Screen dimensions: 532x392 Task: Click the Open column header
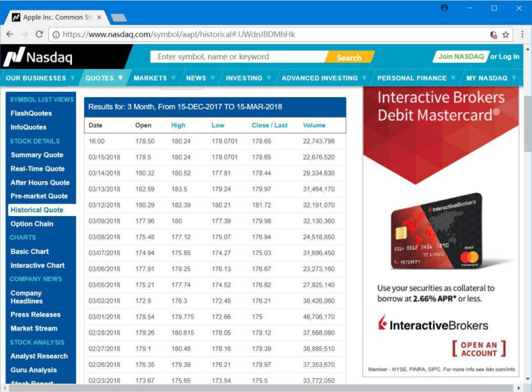point(143,125)
